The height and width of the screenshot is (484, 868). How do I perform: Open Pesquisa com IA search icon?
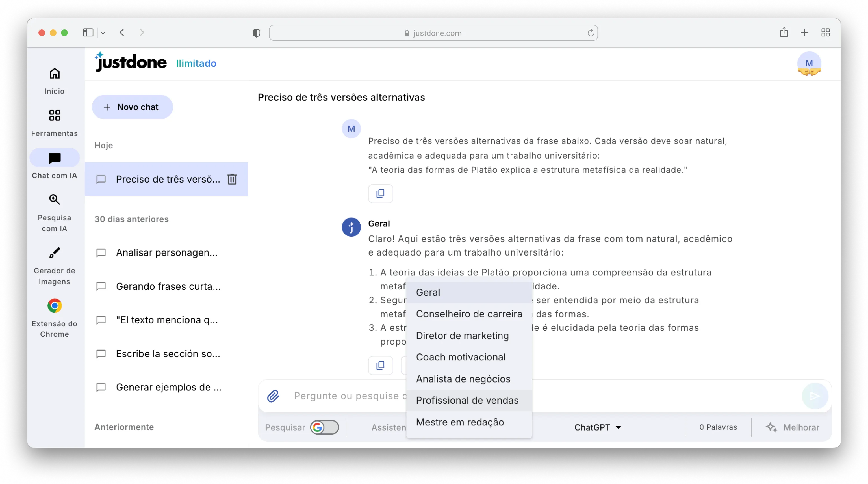54,200
